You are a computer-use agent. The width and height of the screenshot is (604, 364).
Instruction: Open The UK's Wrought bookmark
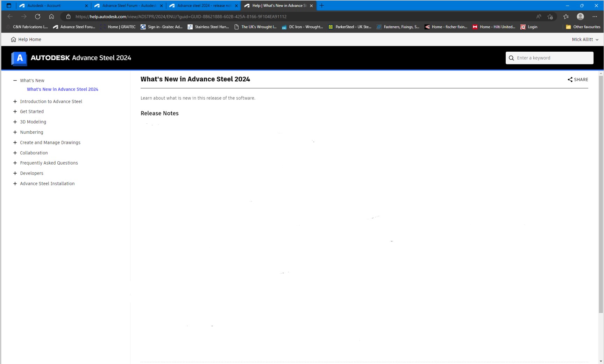(256, 27)
